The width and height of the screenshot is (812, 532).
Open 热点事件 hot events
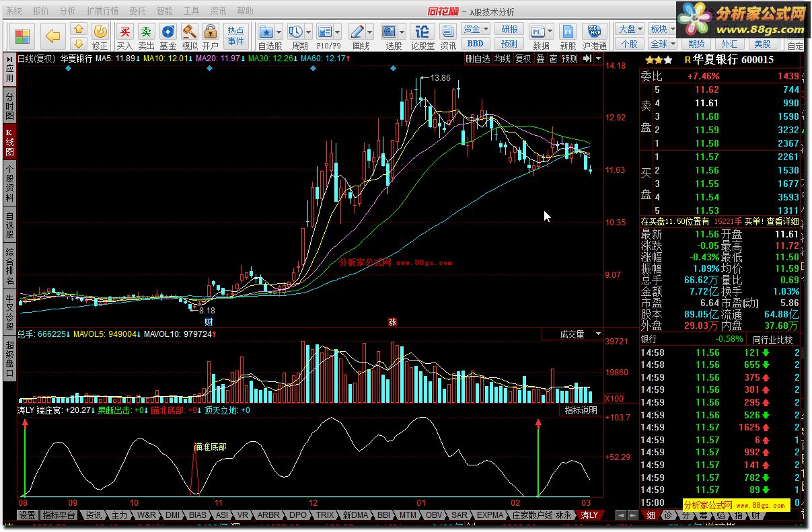point(235,36)
